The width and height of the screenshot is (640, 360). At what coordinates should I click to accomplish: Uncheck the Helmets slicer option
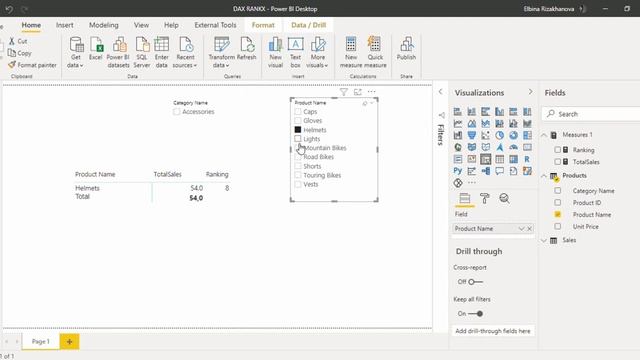pos(298,130)
